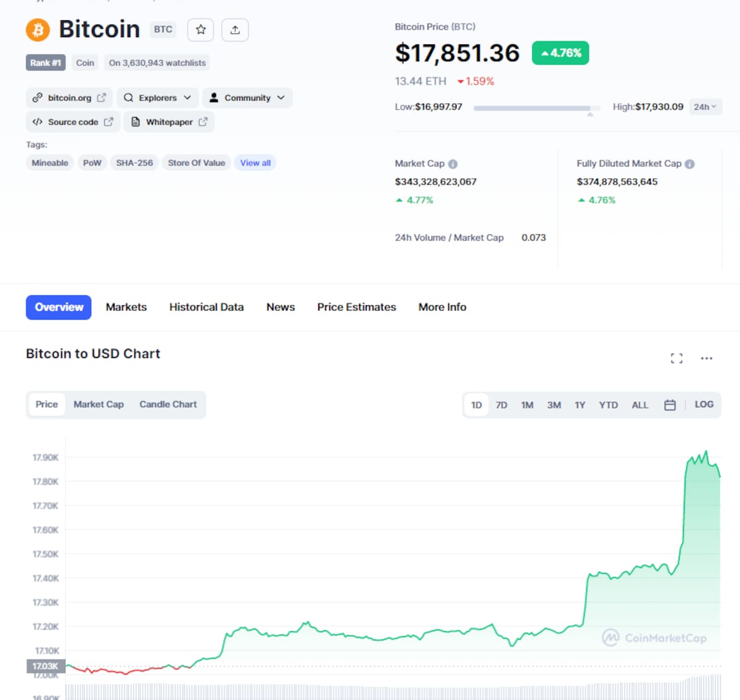Open fullscreen chart view icon

click(676, 358)
